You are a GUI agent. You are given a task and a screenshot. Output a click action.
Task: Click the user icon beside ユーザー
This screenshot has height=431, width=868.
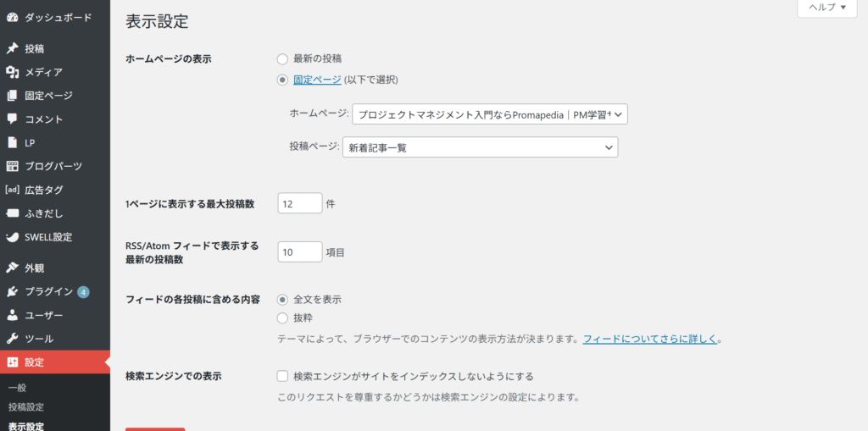(12, 315)
